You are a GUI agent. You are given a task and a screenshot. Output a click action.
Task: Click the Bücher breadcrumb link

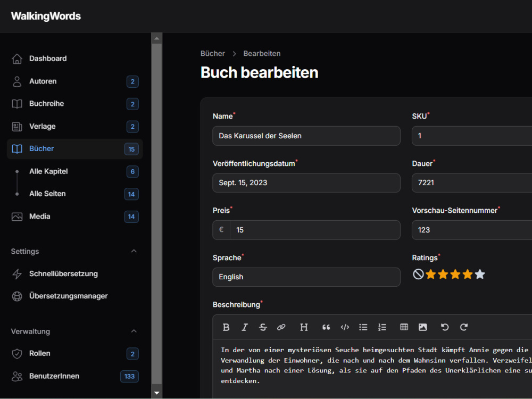pos(212,54)
